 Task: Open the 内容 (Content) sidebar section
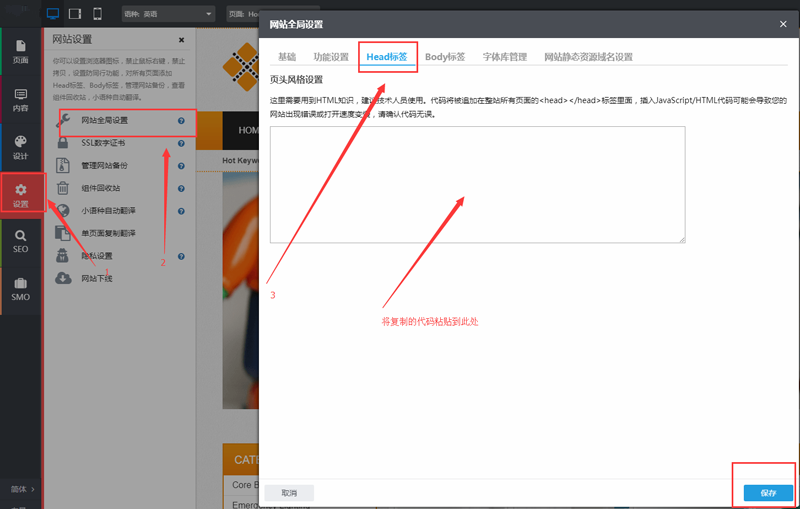click(x=20, y=98)
